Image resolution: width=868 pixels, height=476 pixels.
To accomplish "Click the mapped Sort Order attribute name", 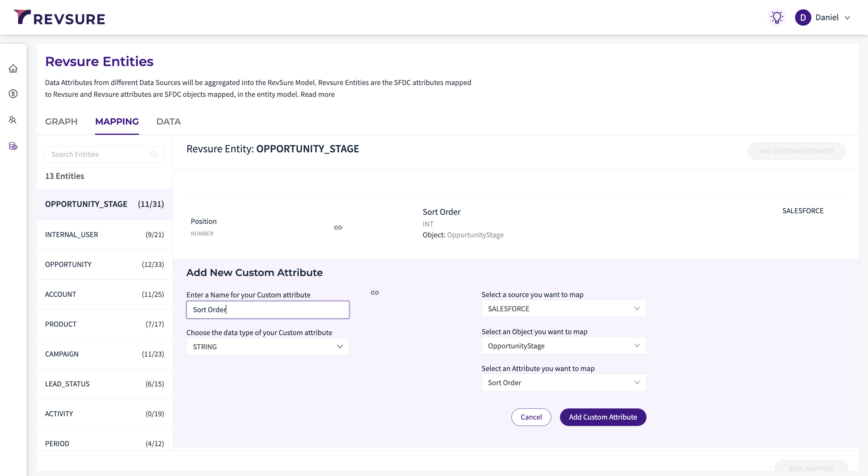I will click(x=442, y=211).
